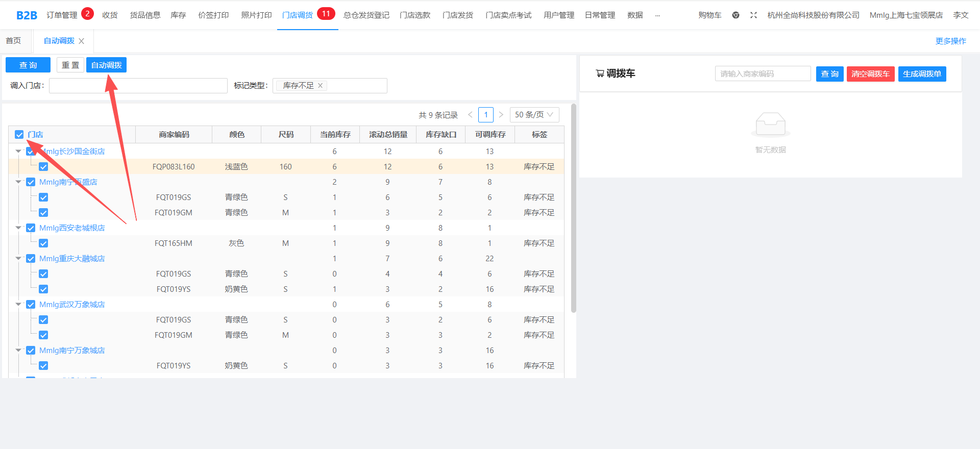
Task: Toggle the select-all 门店 header checkbox
Action: (x=19, y=135)
